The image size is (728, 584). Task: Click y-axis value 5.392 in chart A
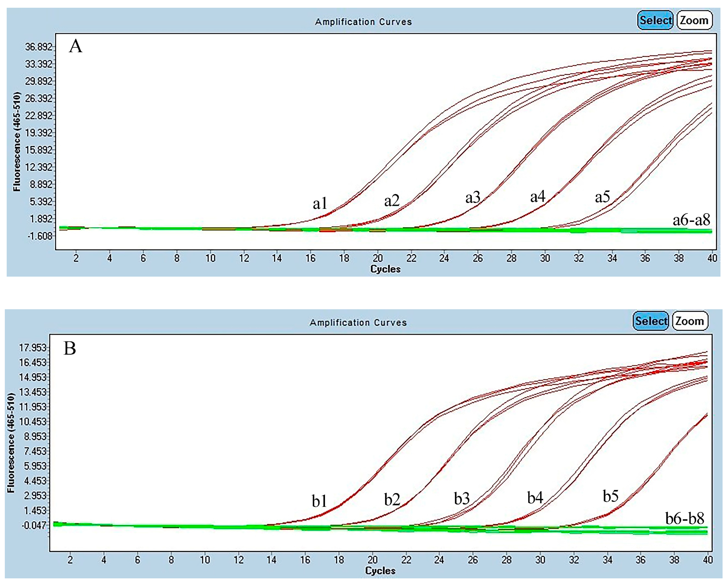[41, 202]
